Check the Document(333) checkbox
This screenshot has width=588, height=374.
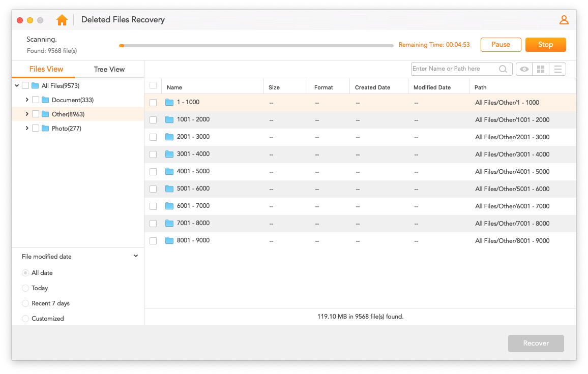[36, 100]
